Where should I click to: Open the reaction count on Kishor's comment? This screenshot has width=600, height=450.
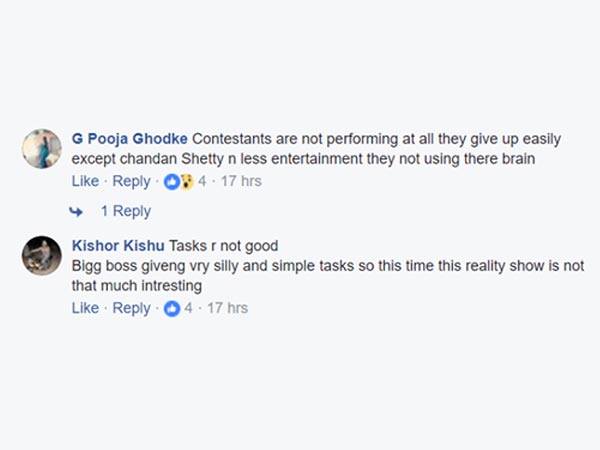pyautogui.click(x=188, y=308)
